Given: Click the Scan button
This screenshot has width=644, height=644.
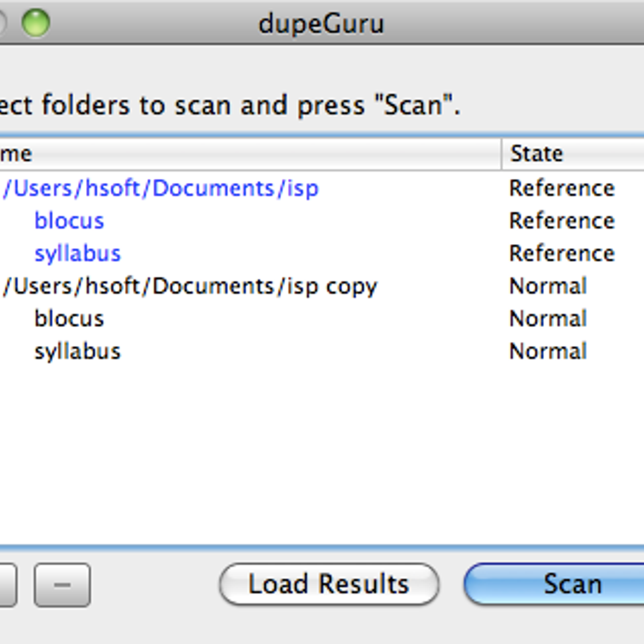Looking at the screenshot, I should click(555, 584).
